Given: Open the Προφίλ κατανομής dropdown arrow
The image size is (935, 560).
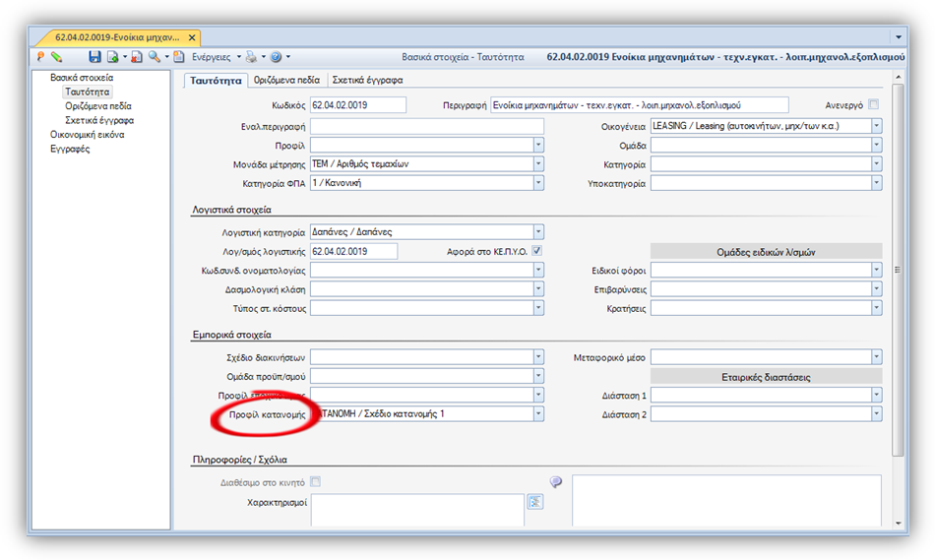Looking at the screenshot, I should coord(537,413).
